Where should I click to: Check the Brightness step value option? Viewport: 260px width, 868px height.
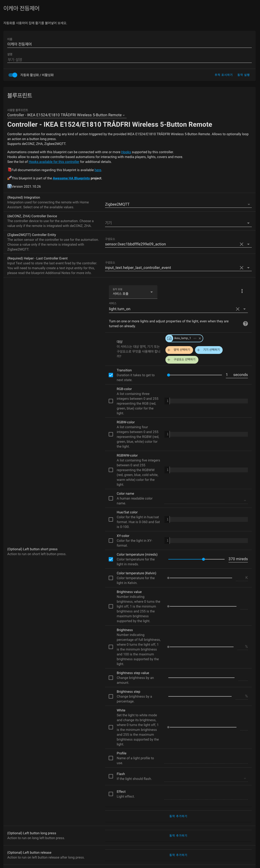coord(111,678)
